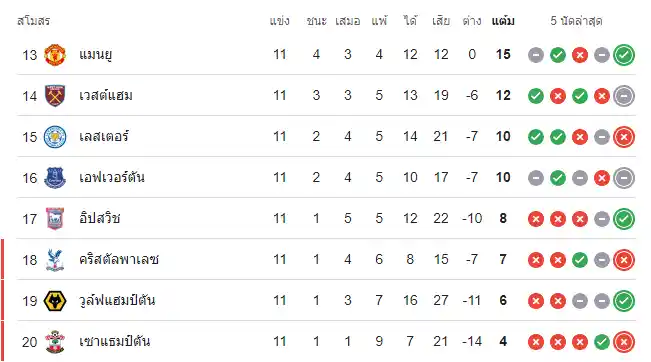651x362 pixels.
Task: Open team link วูล์ฟแฮมป์ตัน
Action: click(x=117, y=301)
